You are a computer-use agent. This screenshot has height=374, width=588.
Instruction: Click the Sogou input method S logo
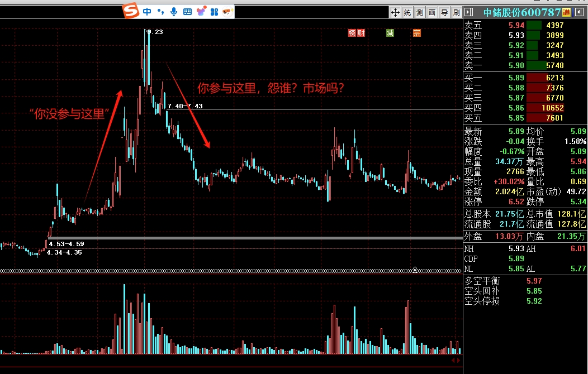131,11
